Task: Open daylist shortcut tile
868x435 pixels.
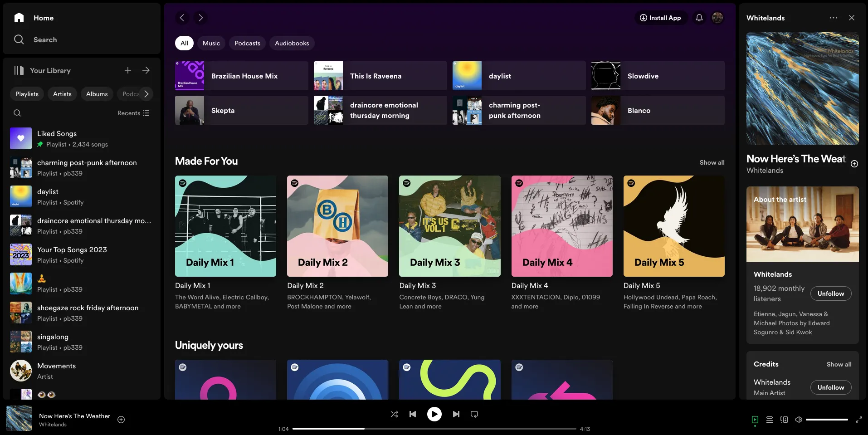Action: click(x=519, y=76)
